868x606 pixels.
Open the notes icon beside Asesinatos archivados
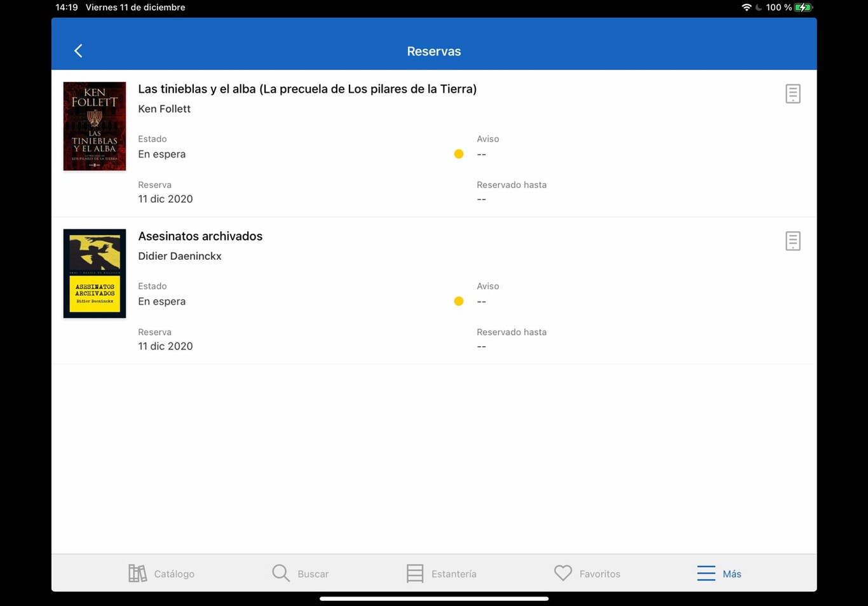(792, 240)
